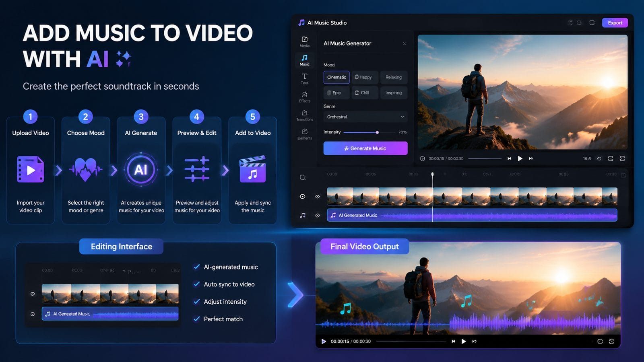Click leftmost play icon in Final Video Output
644x362 pixels.
pos(324,341)
